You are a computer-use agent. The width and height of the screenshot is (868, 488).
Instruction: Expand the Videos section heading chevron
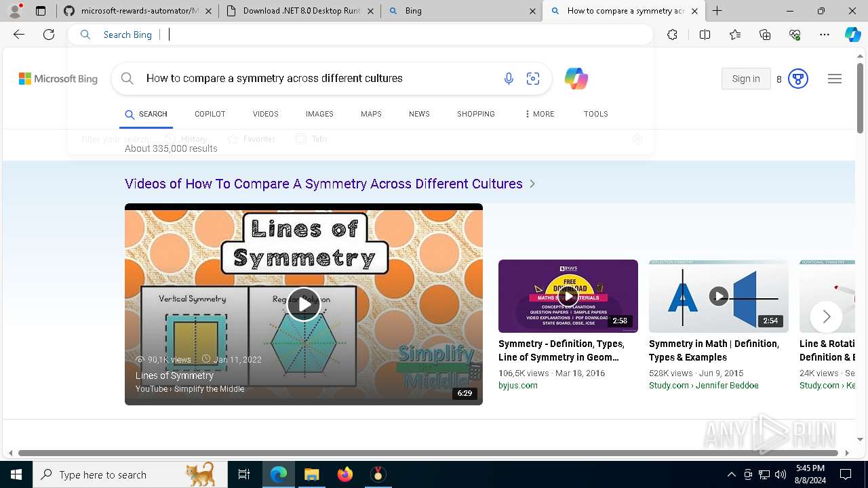click(532, 184)
